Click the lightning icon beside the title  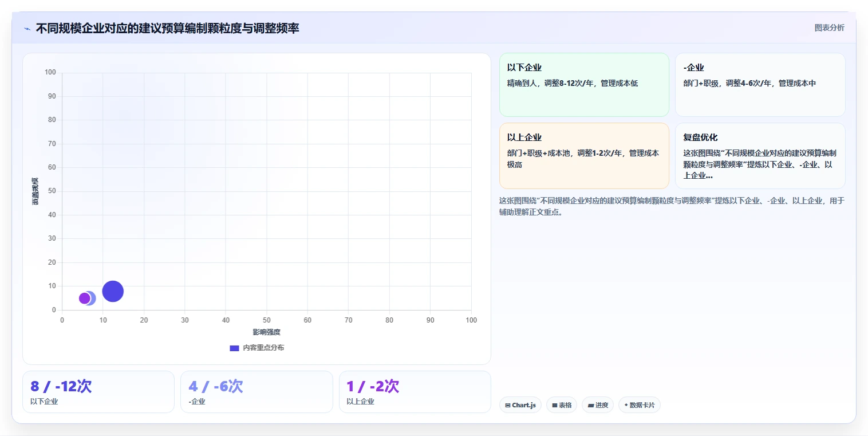coord(27,28)
